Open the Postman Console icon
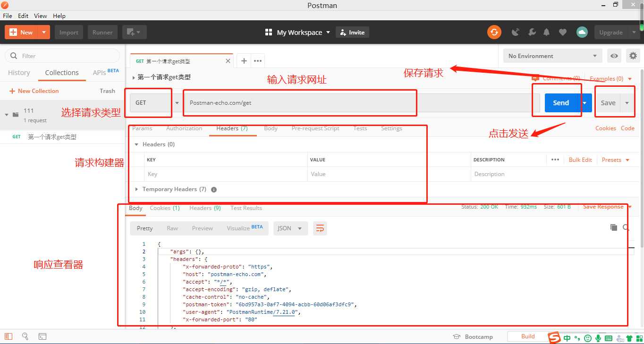The width and height of the screenshot is (644, 344). [x=42, y=336]
